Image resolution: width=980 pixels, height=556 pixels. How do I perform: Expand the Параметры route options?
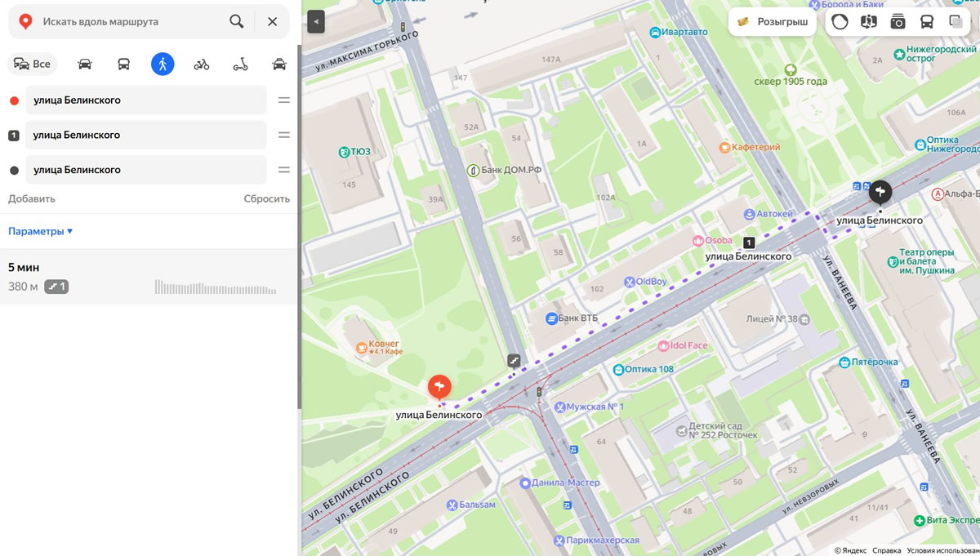(x=41, y=231)
